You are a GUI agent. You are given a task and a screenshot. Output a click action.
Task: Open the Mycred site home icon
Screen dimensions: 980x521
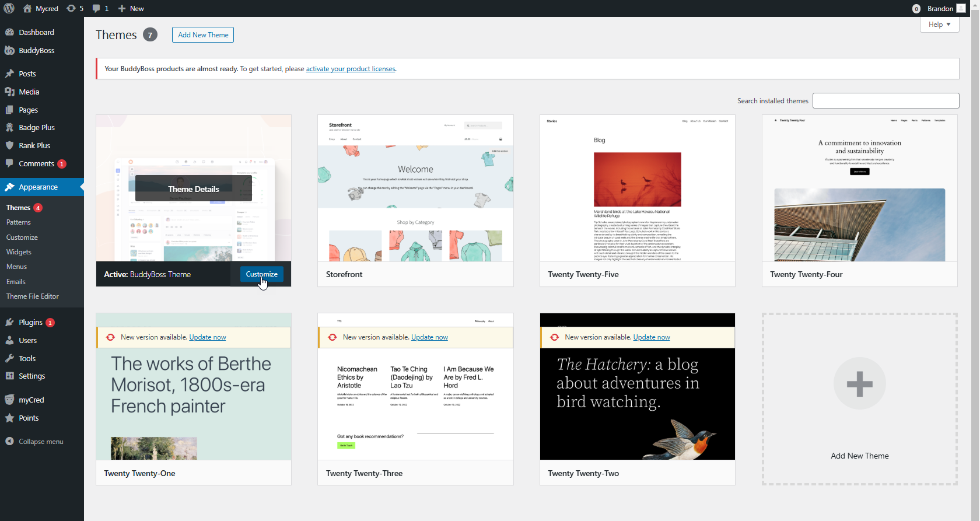coord(27,8)
